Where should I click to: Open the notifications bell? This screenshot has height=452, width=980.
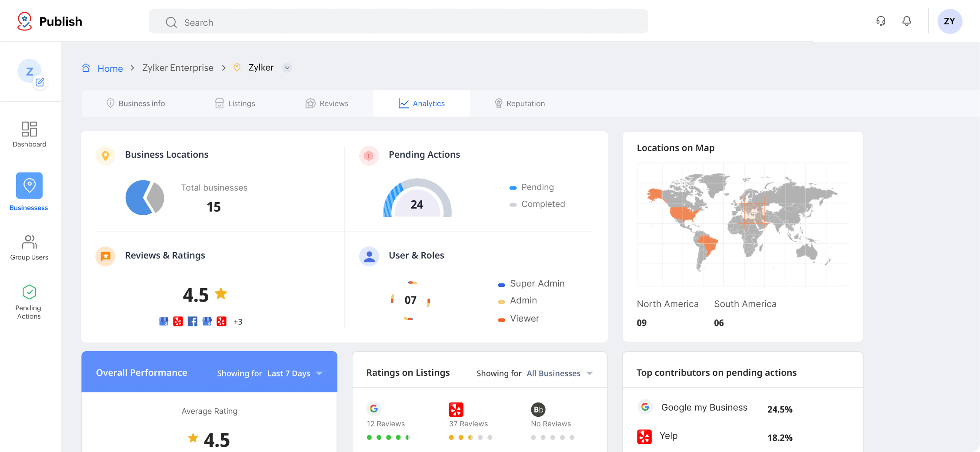coord(907,21)
